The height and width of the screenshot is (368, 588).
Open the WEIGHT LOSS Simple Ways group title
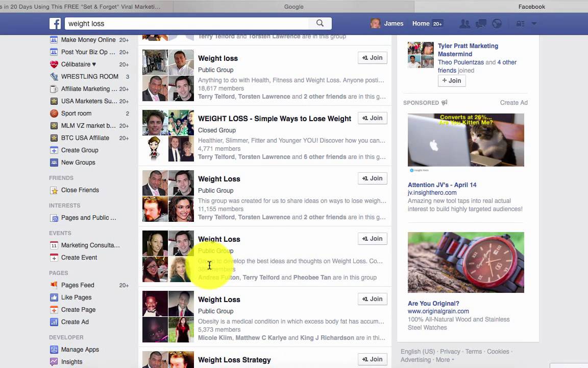pos(275,119)
